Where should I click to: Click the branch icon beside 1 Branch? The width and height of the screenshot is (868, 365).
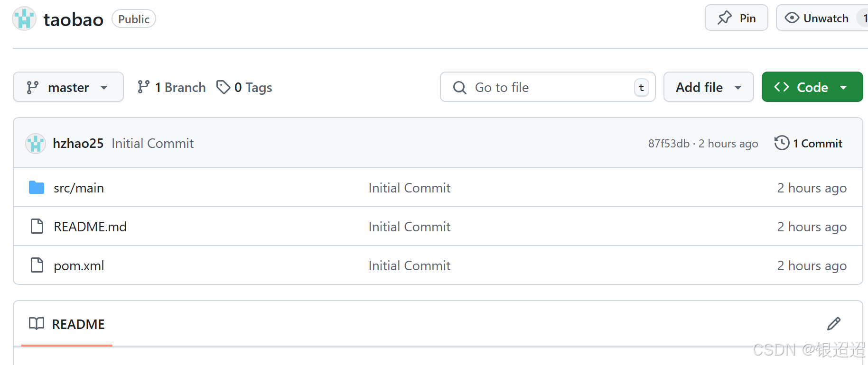coord(143,87)
